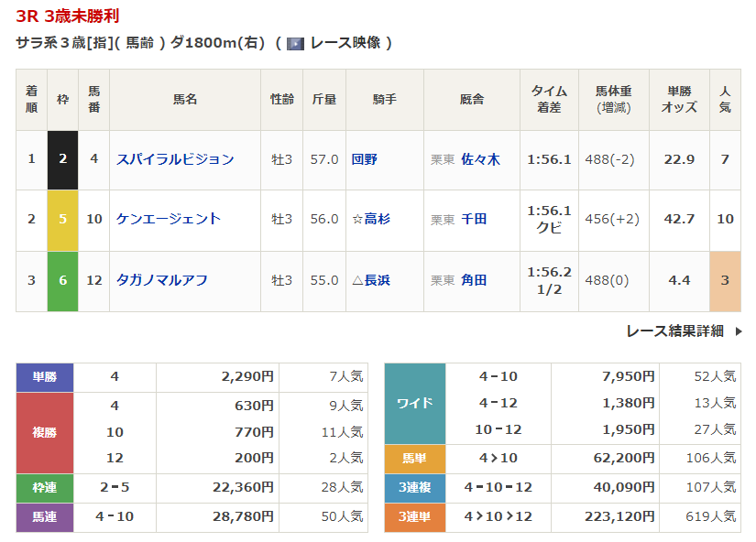Click jockey 高杉 link

tap(377, 219)
